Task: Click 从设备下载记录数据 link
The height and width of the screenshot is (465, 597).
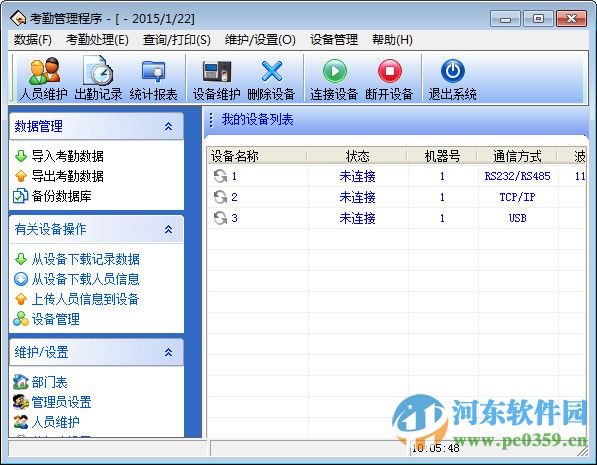Action: [85, 259]
